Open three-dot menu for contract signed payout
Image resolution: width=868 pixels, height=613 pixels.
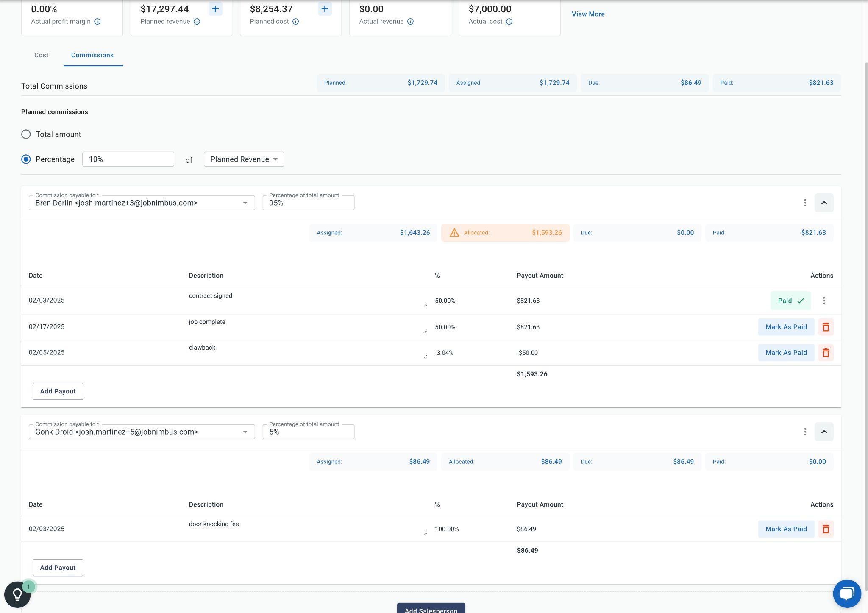coord(824,301)
